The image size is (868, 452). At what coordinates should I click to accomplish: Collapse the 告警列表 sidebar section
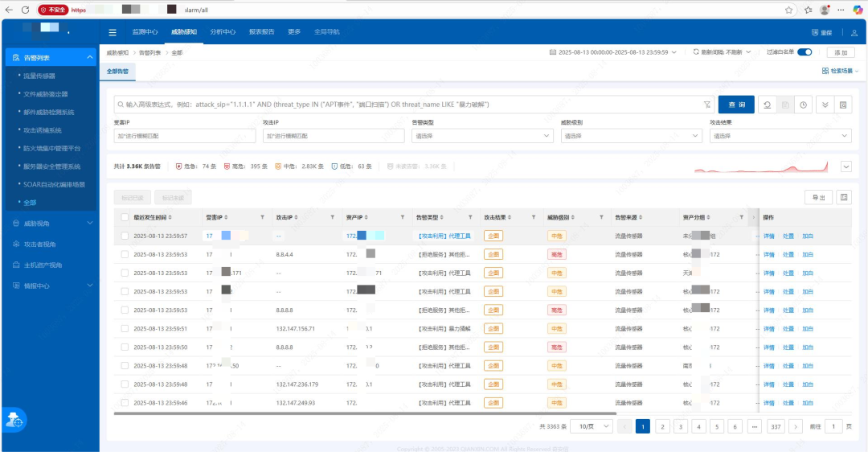tap(90, 58)
